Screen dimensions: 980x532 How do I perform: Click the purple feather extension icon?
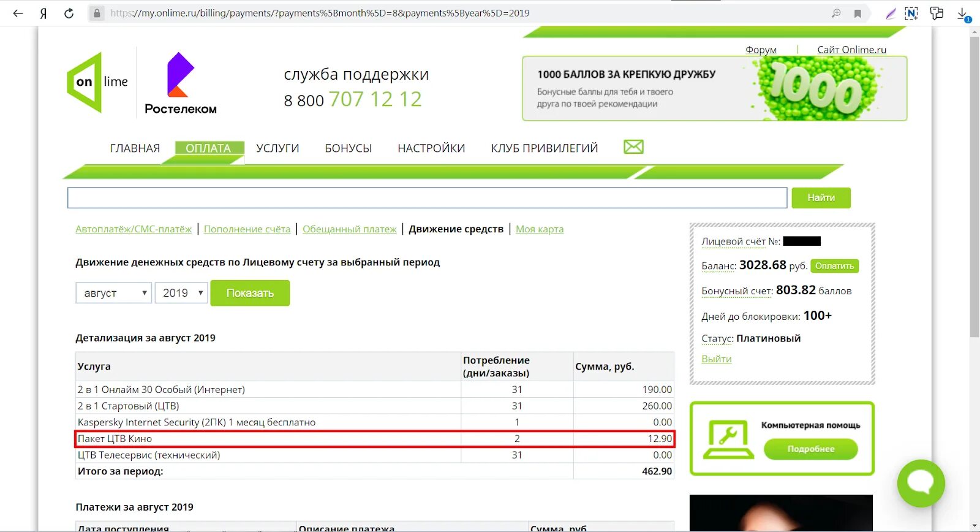click(x=891, y=13)
